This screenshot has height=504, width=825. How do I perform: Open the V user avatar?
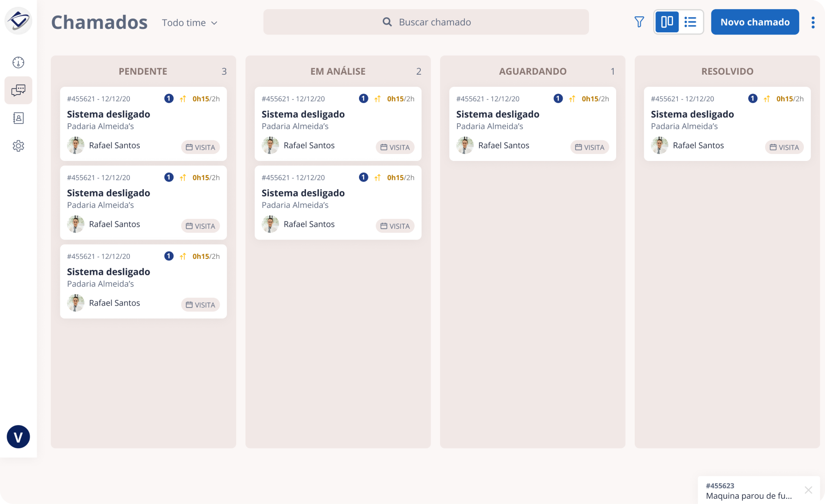pos(18,437)
